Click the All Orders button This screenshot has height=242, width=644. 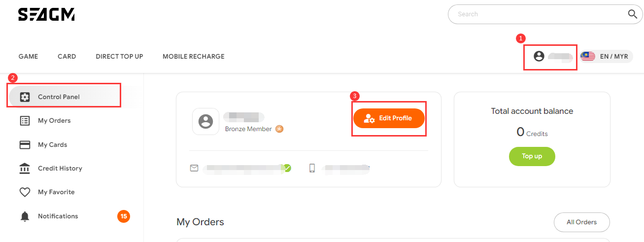[582, 222]
